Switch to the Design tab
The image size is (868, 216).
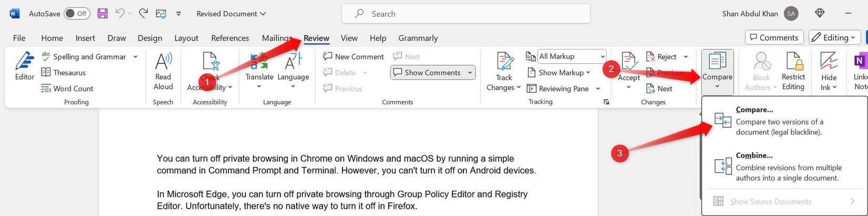coord(150,38)
